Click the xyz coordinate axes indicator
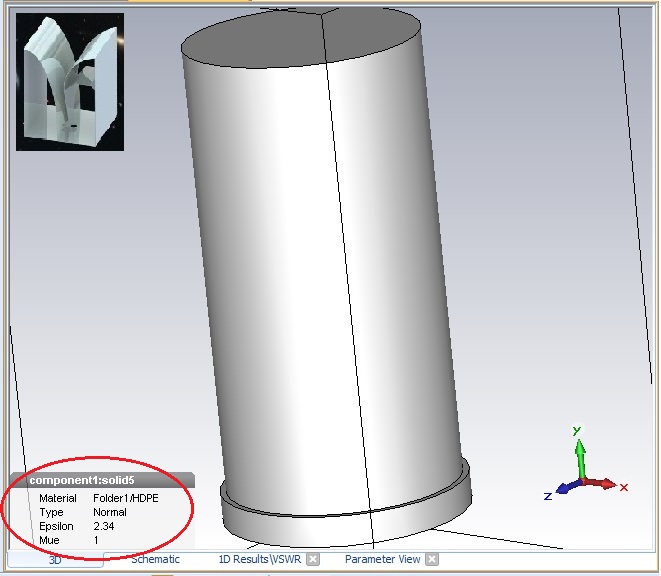 587,464
